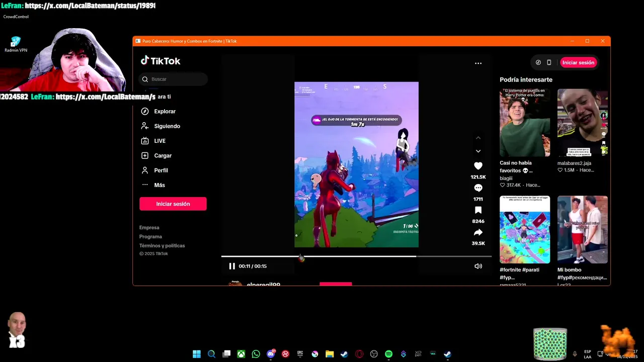Click ESP LAA language indicator

(x=588, y=354)
